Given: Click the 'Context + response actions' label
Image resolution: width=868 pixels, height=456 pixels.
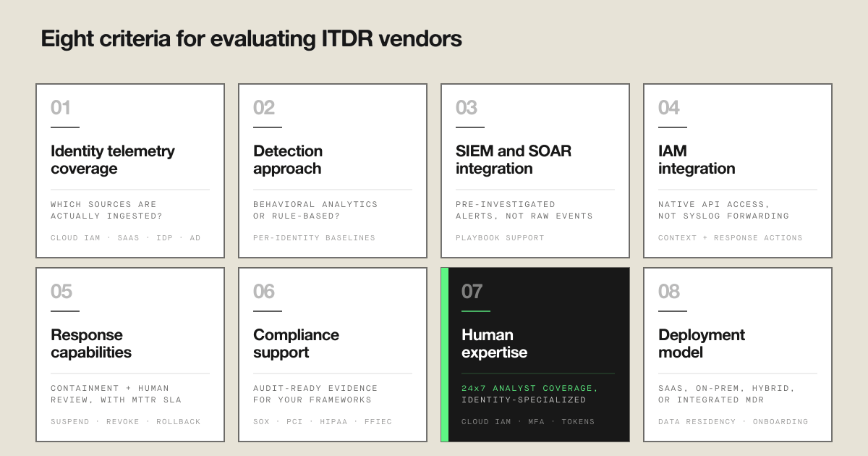Looking at the screenshot, I should 731,237.
